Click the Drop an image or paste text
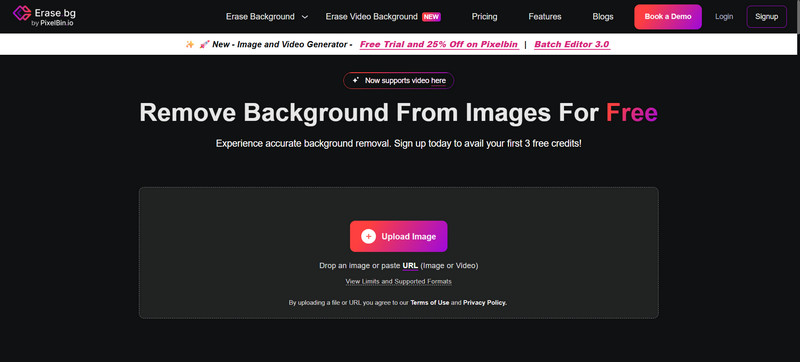Viewport: 800px width, 362px height. [x=360, y=266]
